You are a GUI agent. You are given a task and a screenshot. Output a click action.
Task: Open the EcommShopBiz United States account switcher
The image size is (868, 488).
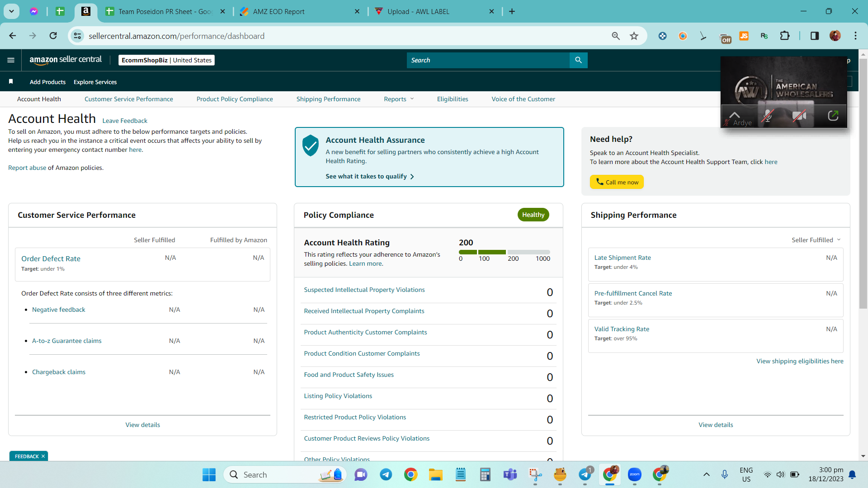pyautogui.click(x=166, y=60)
